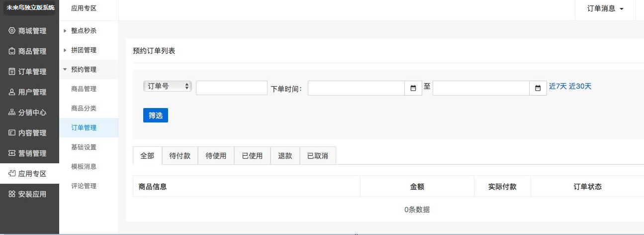Click the 分销中心 hierarchy icon
This screenshot has height=235, width=644.
(x=12, y=113)
